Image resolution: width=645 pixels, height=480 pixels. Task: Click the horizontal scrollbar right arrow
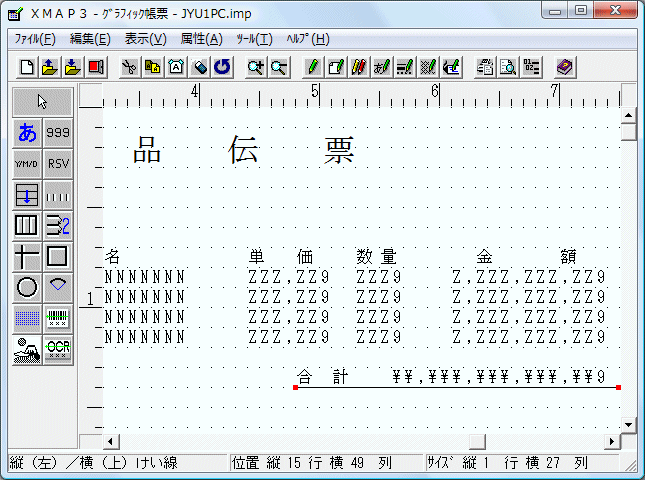coord(612,442)
